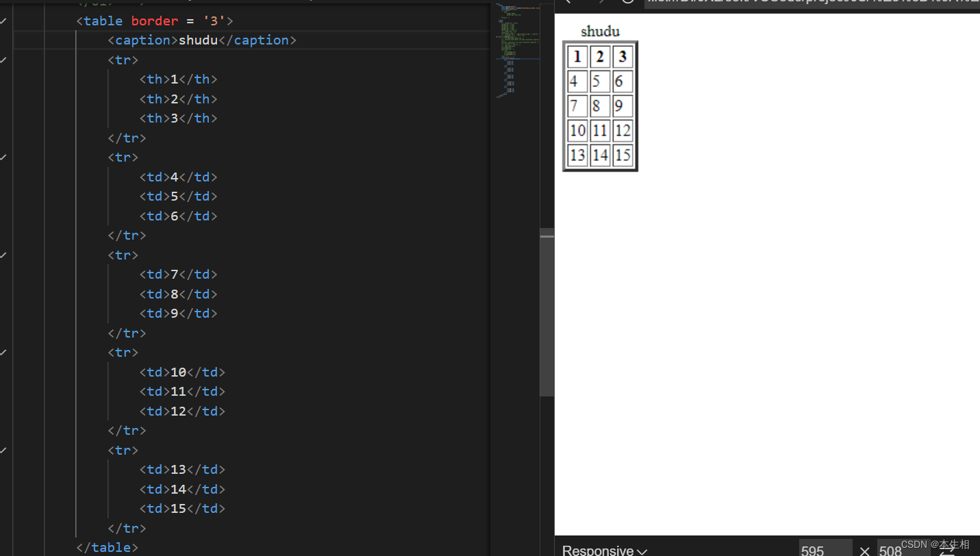Click the <th>1</th> code line
This screenshot has height=556, width=980.
pos(179,79)
